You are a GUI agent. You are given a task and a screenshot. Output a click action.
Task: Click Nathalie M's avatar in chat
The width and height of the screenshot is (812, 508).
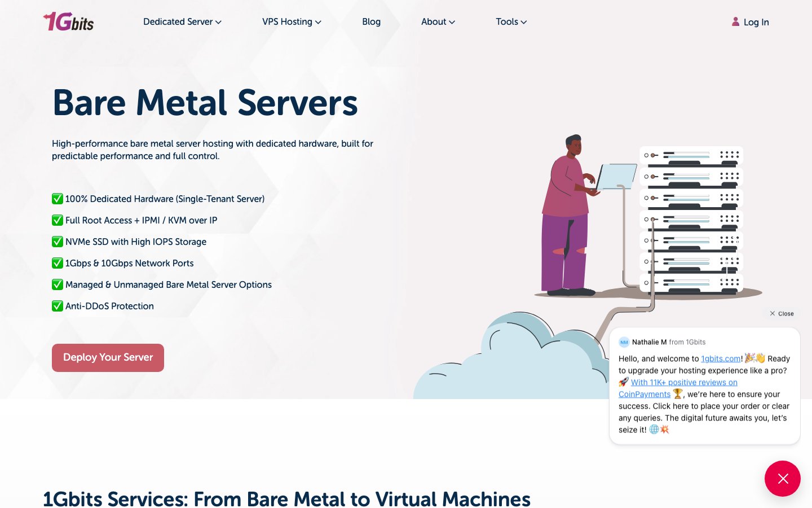pyautogui.click(x=624, y=342)
